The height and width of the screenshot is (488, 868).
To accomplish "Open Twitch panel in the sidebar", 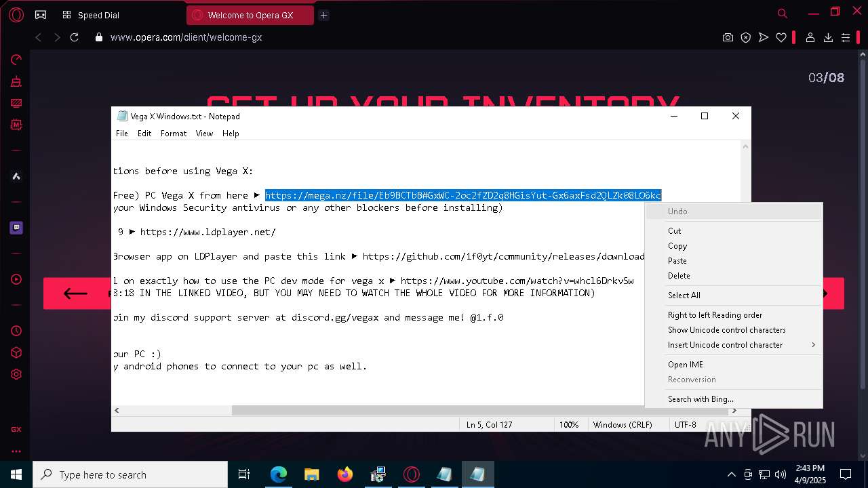I will [16, 228].
